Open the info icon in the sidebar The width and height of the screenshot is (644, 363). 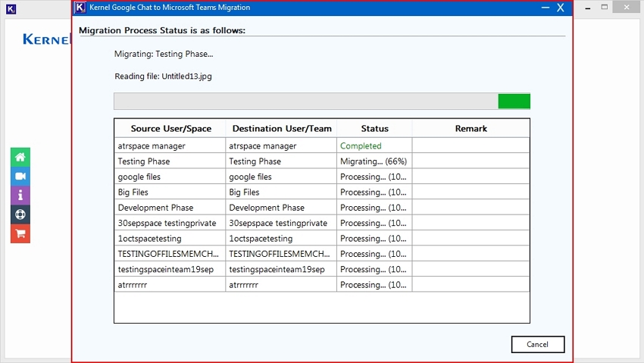pyautogui.click(x=20, y=196)
